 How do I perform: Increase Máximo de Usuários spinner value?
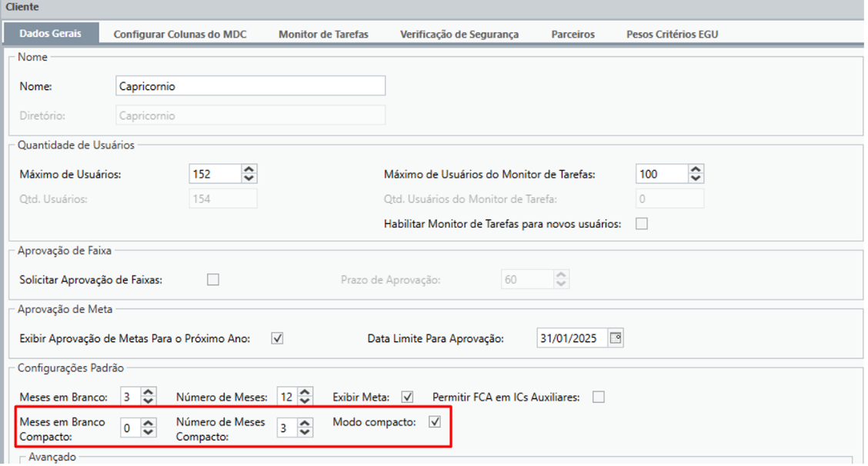249,170
